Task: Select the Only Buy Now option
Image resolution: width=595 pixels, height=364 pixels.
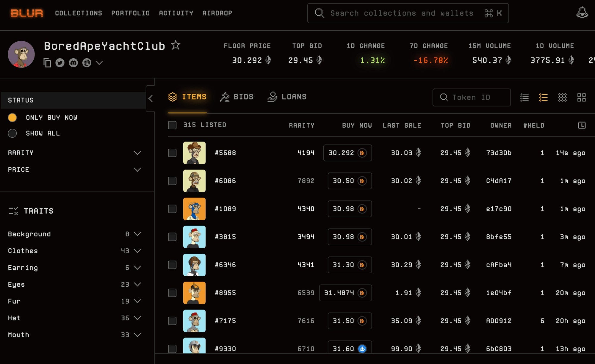Action: click(x=12, y=117)
